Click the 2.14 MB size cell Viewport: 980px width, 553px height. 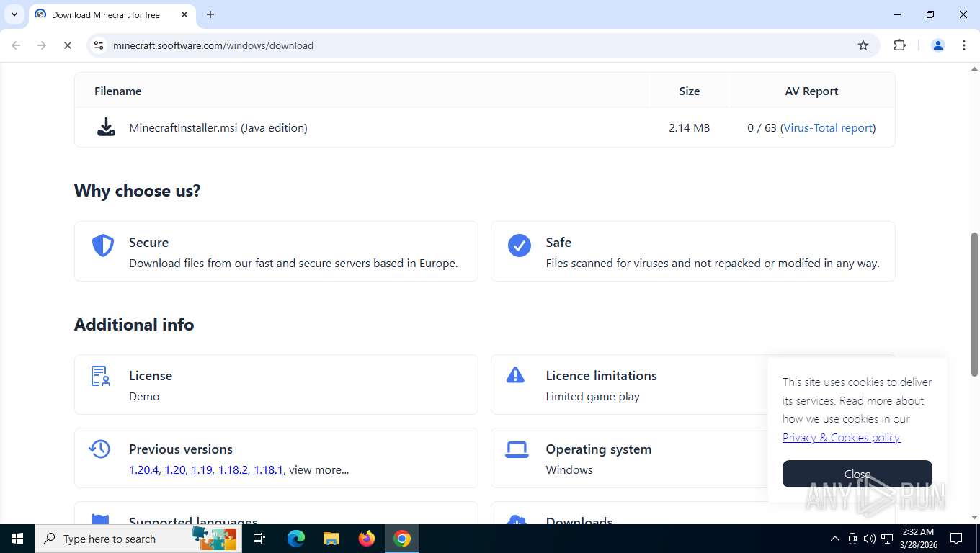tap(689, 127)
